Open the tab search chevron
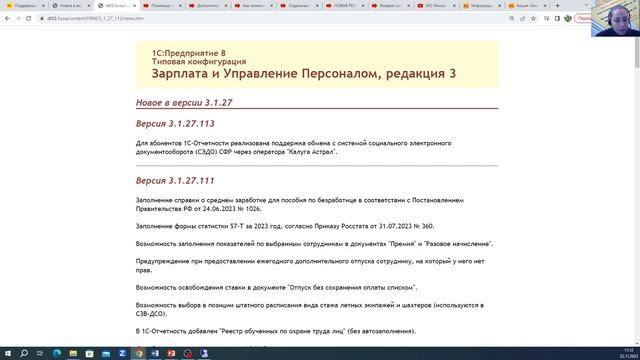 [586, 5]
